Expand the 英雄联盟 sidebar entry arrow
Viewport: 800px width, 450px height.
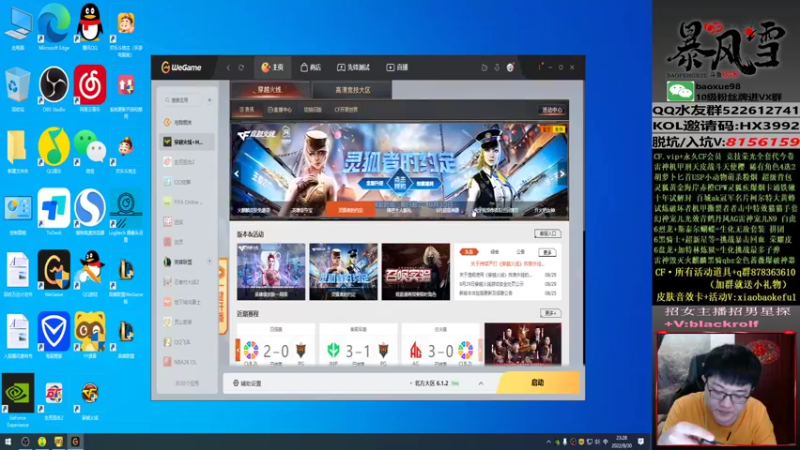click(x=209, y=262)
